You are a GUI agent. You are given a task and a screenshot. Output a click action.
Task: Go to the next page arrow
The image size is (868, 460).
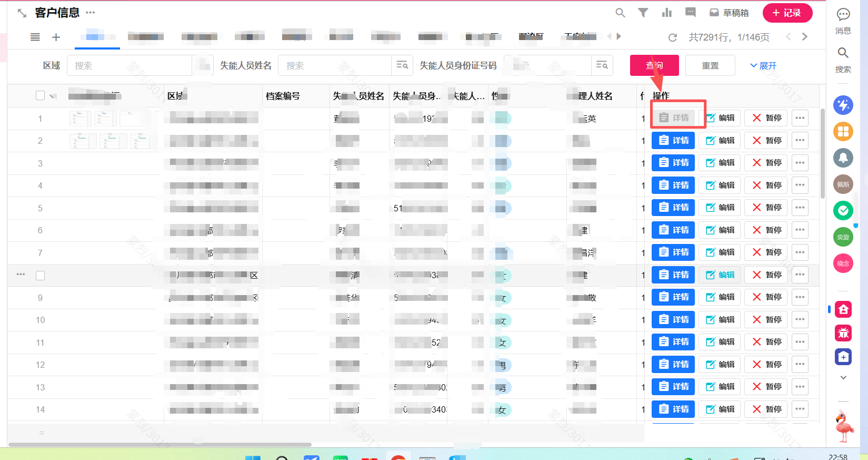pyautogui.click(x=805, y=37)
